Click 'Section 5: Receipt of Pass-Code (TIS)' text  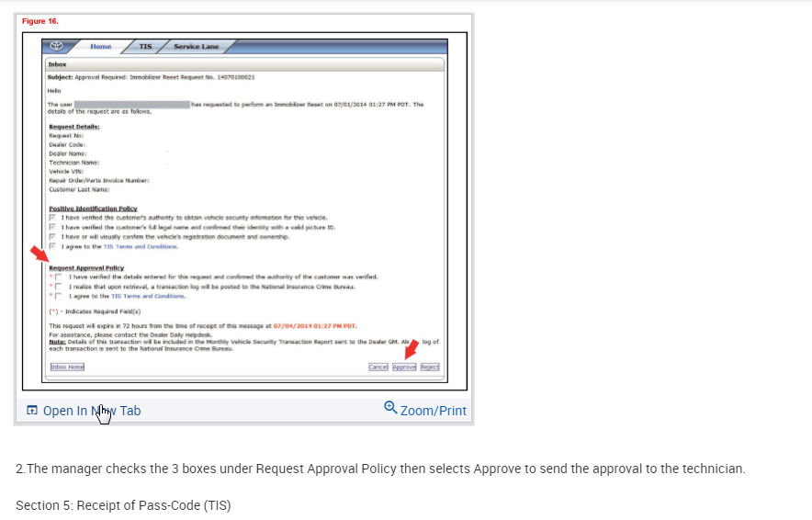point(123,505)
